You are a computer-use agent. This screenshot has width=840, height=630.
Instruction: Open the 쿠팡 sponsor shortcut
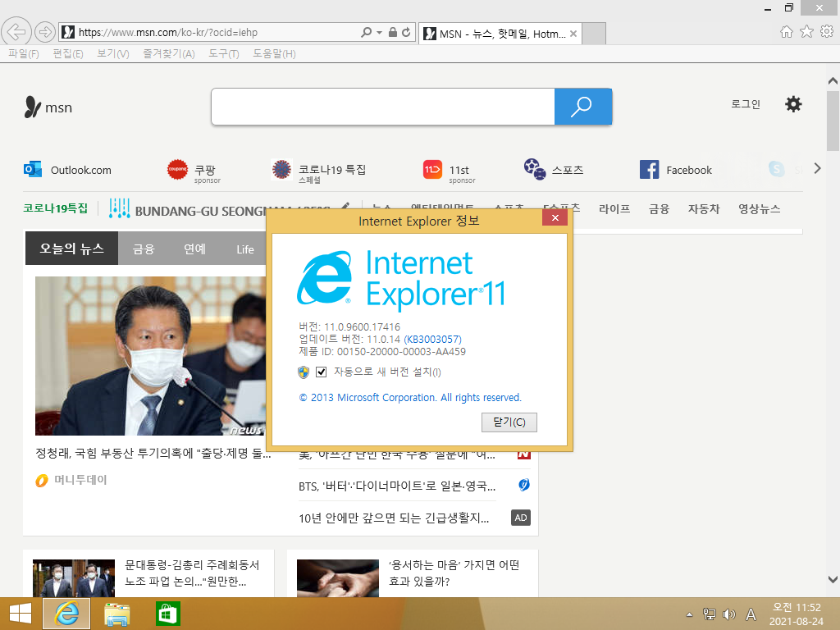tap(194, 171)
